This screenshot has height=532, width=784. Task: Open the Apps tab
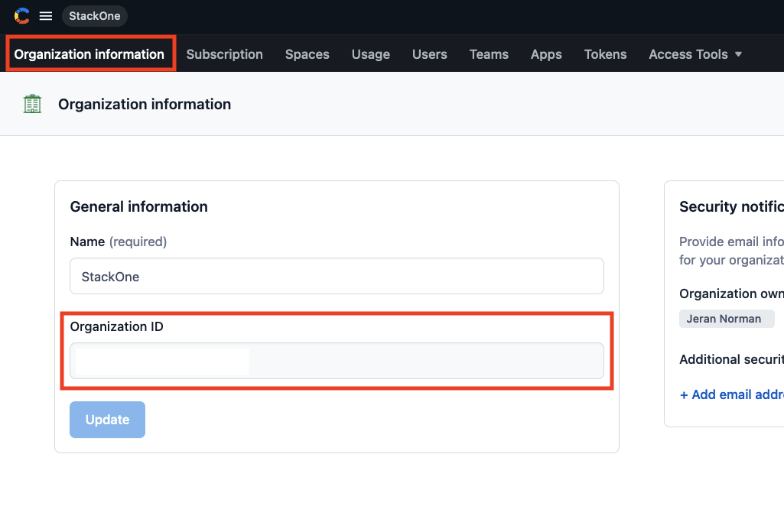546,54
